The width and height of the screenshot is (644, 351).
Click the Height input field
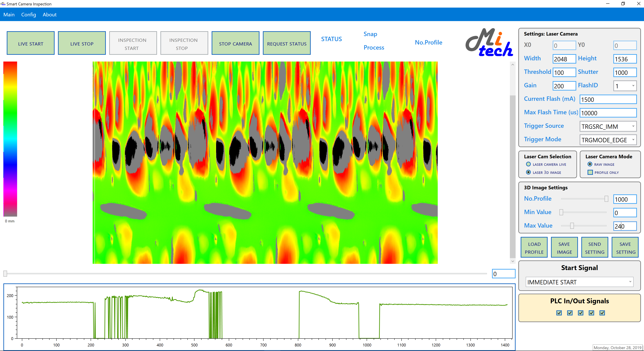pos(625,59)
